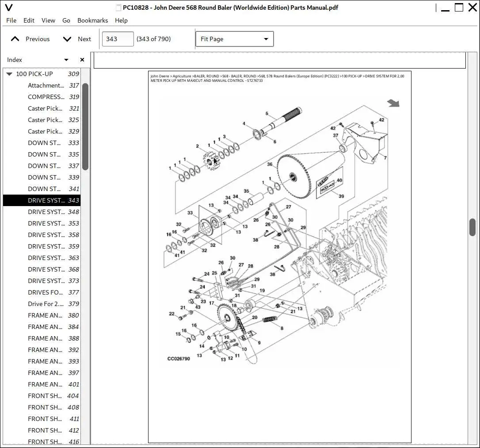The height and width of the screenshot is (448, 480).
Task: Open the Bookmarks menu
Action: [92, 20]
